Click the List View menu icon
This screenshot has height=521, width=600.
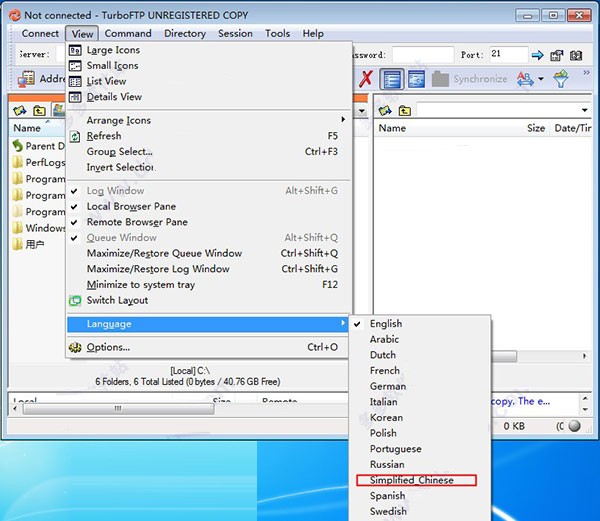pos(75,81)
